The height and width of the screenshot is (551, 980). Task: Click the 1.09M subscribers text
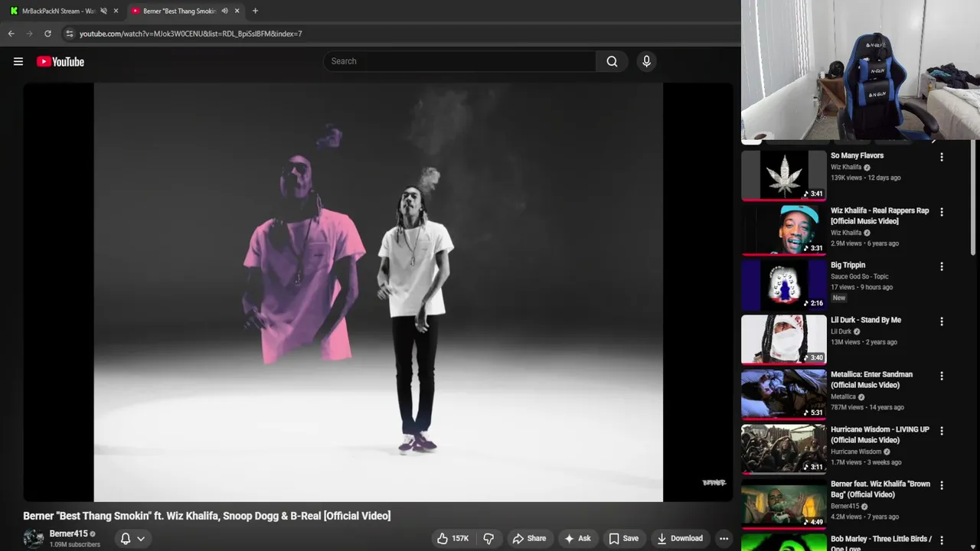[x=75, y=545]
